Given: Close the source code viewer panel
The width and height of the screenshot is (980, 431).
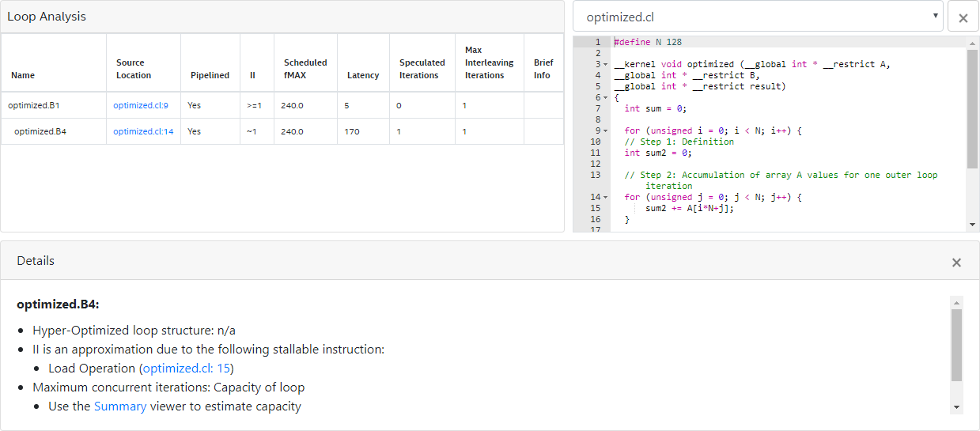Looking at the screenshot, I should point(963,17).
